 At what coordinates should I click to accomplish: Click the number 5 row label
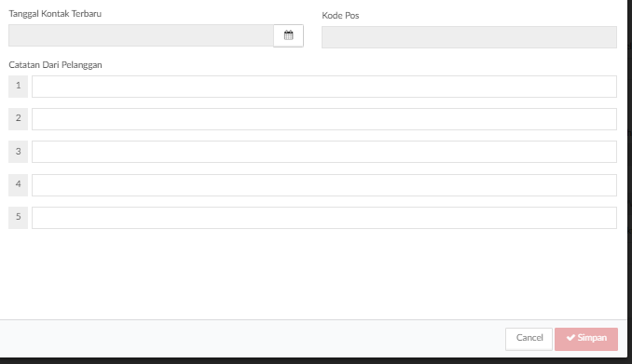click(x=18, y=218)
